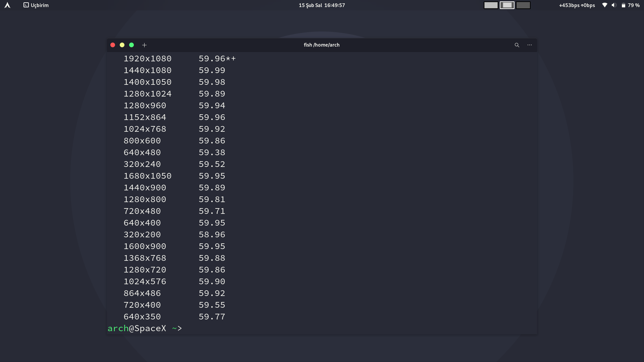Screen dimensions: 644x362
Task: Open the terminal three-dots menu
Action: click(x=530, y=45)
